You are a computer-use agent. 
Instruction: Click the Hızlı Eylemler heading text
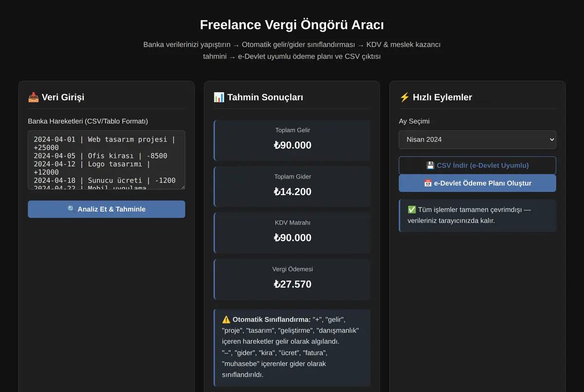coord(442,97)
